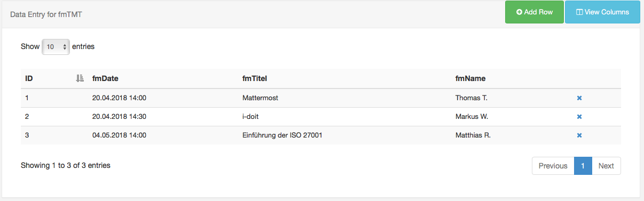Screen dimensions: 644x201
Task: Open the Show entries count dropdown
Action: [x=56, y=47]
